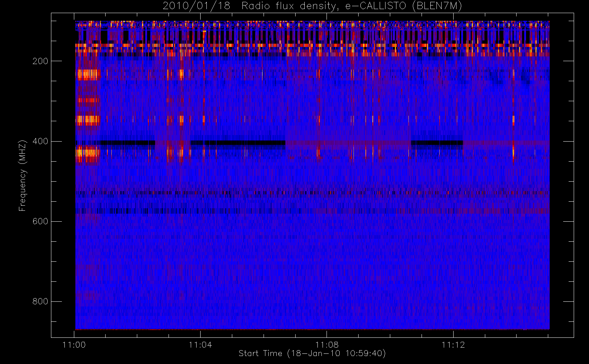
Task: Click the 11:04 time tick label
Action: coord(201,345)
